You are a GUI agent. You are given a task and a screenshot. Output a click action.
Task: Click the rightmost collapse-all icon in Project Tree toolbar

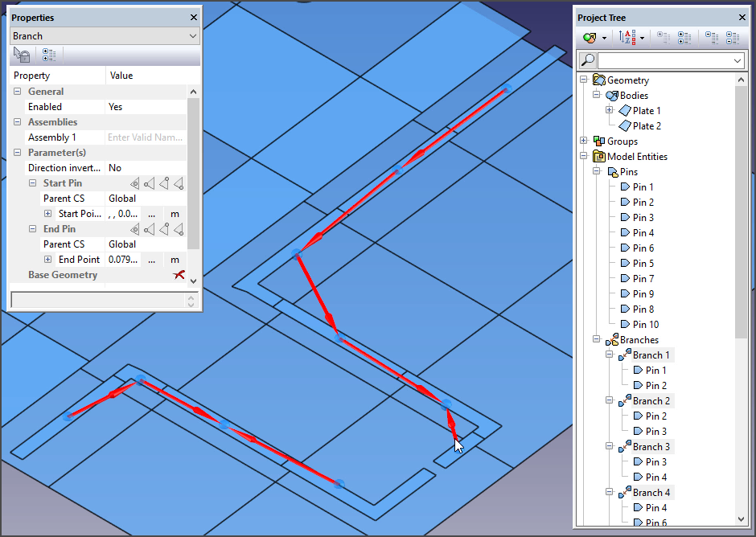click(732, 38)
